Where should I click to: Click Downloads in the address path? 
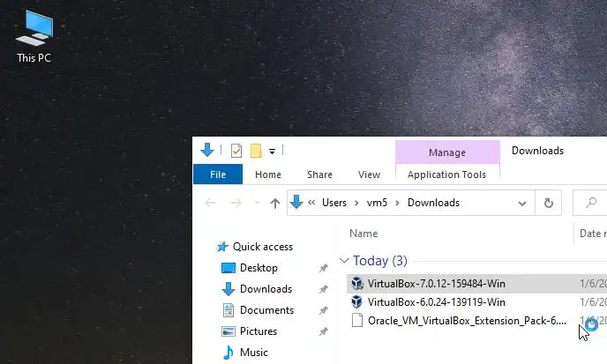(x=433, y=203)
